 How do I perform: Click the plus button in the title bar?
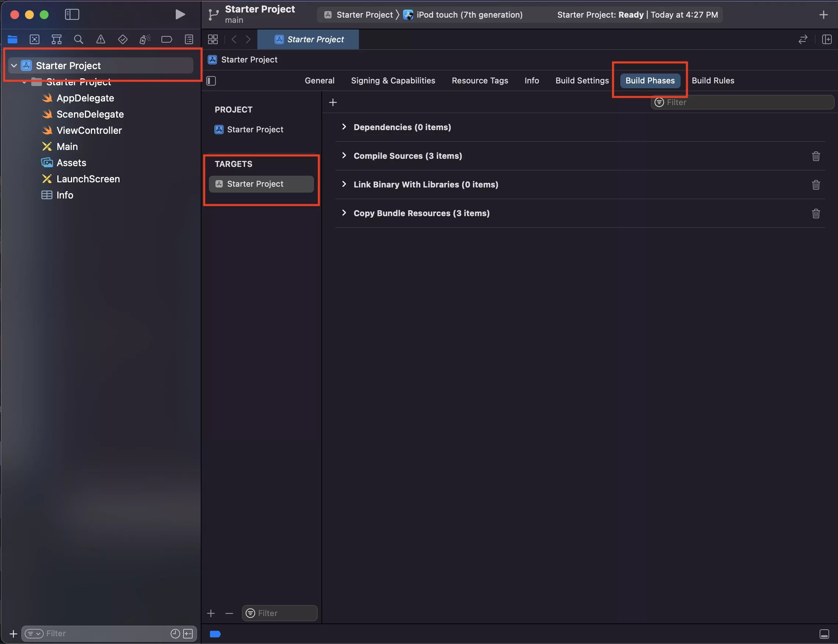(823, 15)
